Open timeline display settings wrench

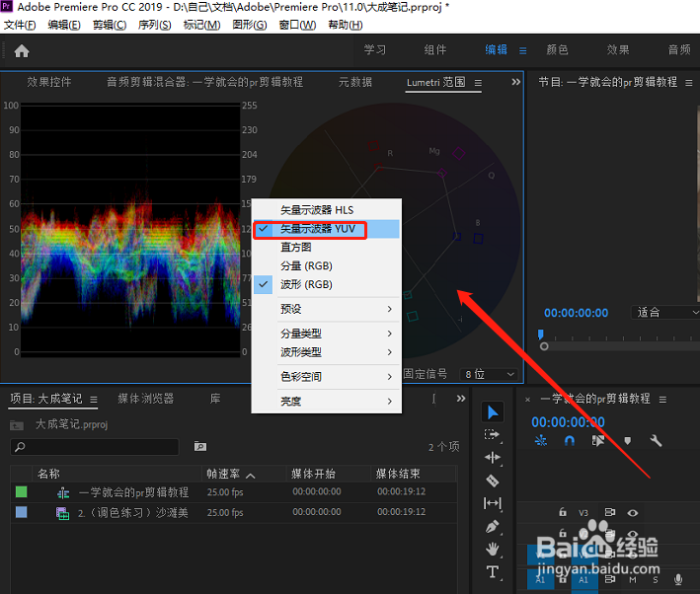tap(656, 441)
